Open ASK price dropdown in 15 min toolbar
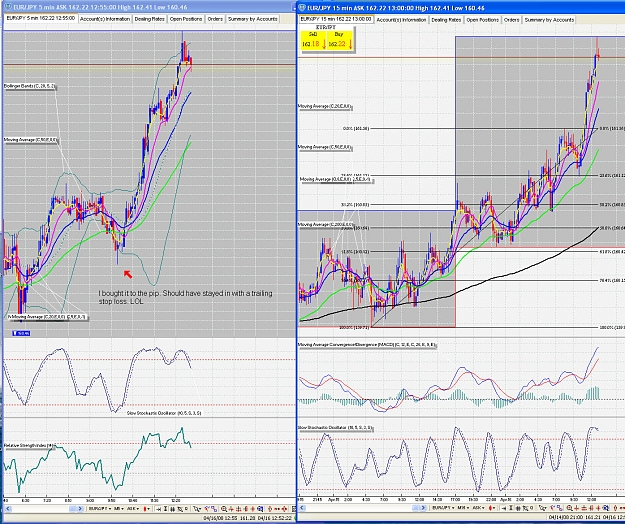The height and width of the screenshot is (524, 625). pos(478,508)
